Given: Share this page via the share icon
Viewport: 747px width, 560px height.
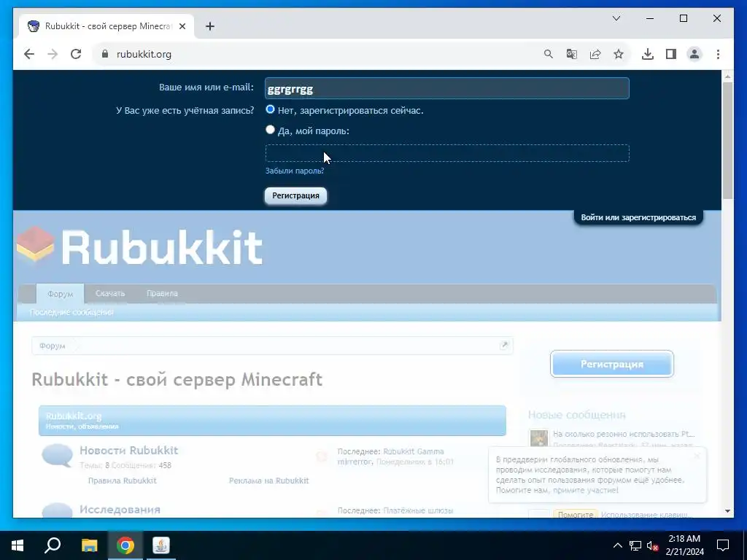Looking at the screenshot, I should [x=595, y=54].
